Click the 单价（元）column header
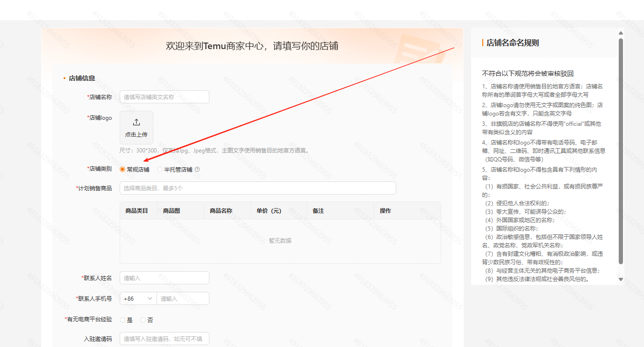This screenshot has width=644, height=347. pyautogui.click(x=269, y=211)
